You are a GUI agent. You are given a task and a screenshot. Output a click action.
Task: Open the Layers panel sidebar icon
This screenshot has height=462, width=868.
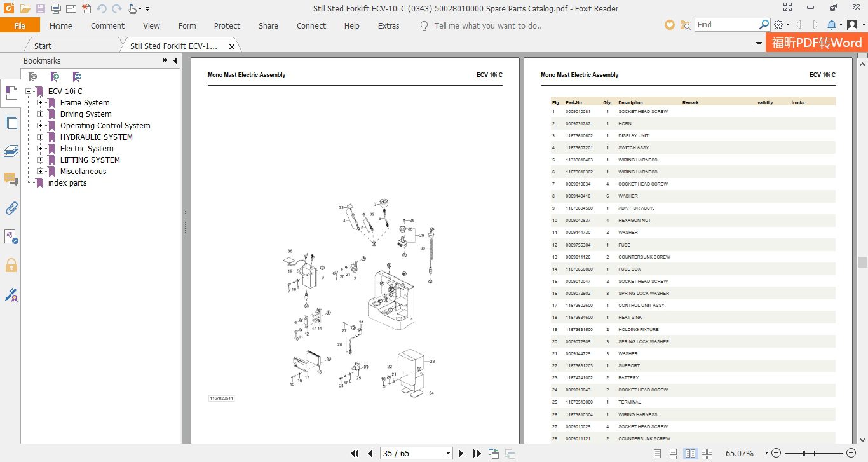pos(11,151)
